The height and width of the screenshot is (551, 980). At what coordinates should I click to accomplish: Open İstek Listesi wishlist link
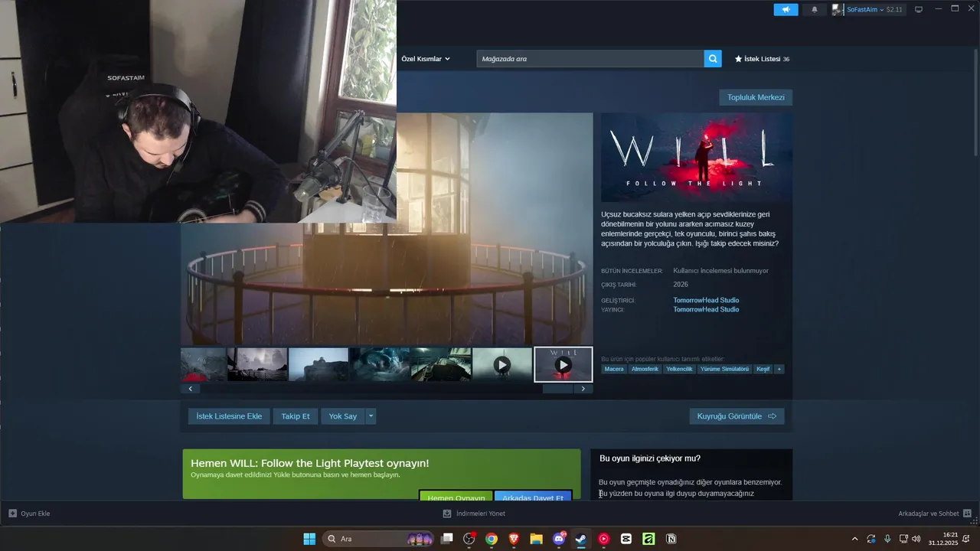(762, 59)
